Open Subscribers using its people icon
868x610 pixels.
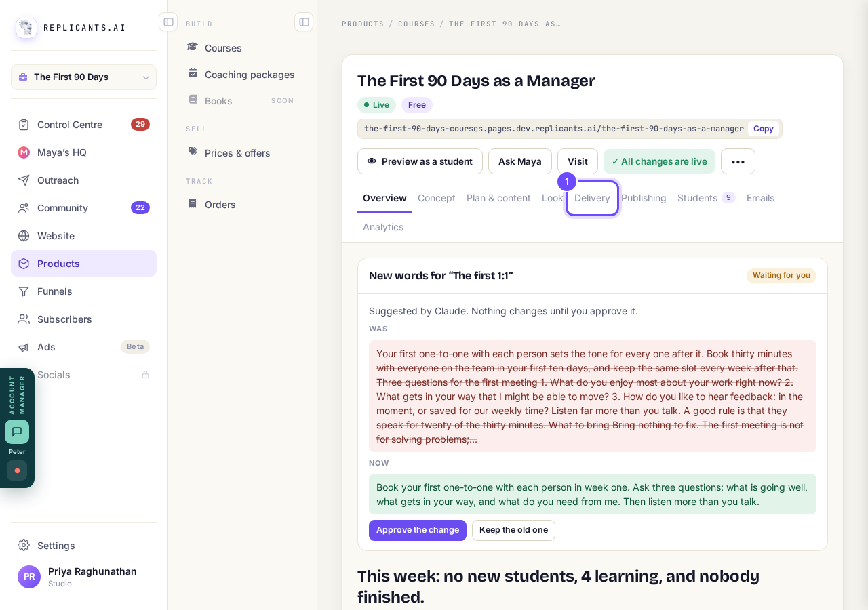pos(24,319)
